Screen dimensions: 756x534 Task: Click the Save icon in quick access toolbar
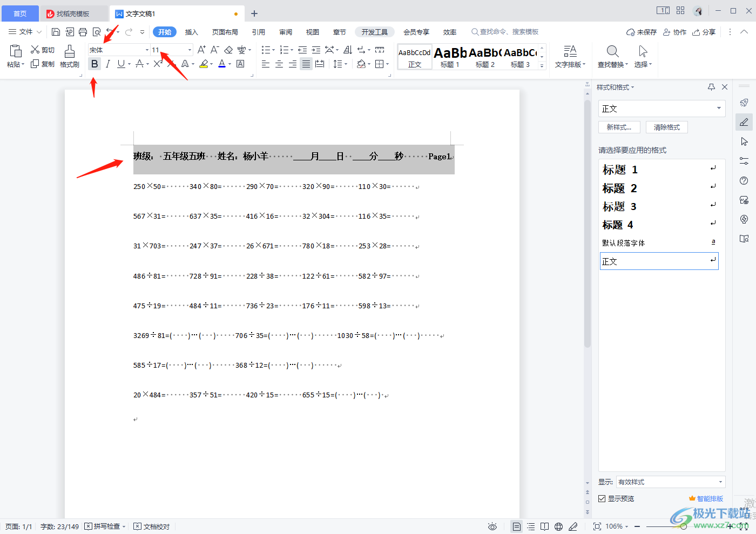point(56,32)
